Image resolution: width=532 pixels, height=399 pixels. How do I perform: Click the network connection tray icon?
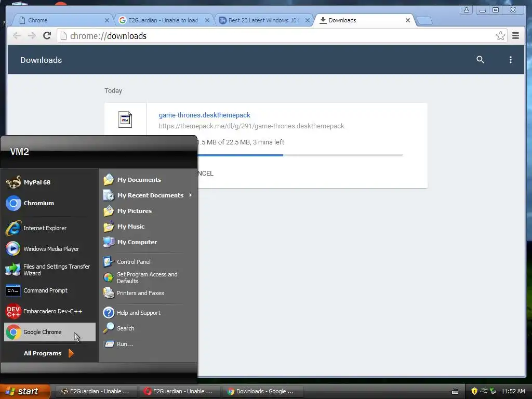pos(484,391)
